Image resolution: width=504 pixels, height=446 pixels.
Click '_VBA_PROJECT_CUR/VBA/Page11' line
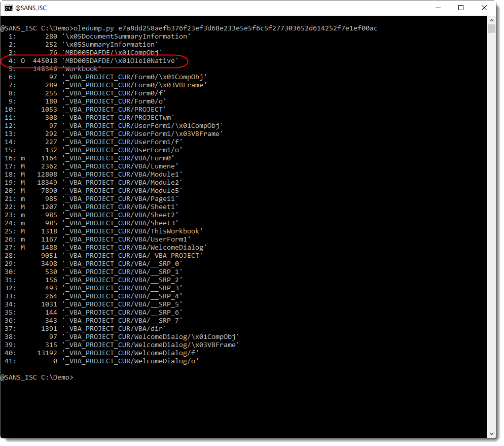pos(92,199)
